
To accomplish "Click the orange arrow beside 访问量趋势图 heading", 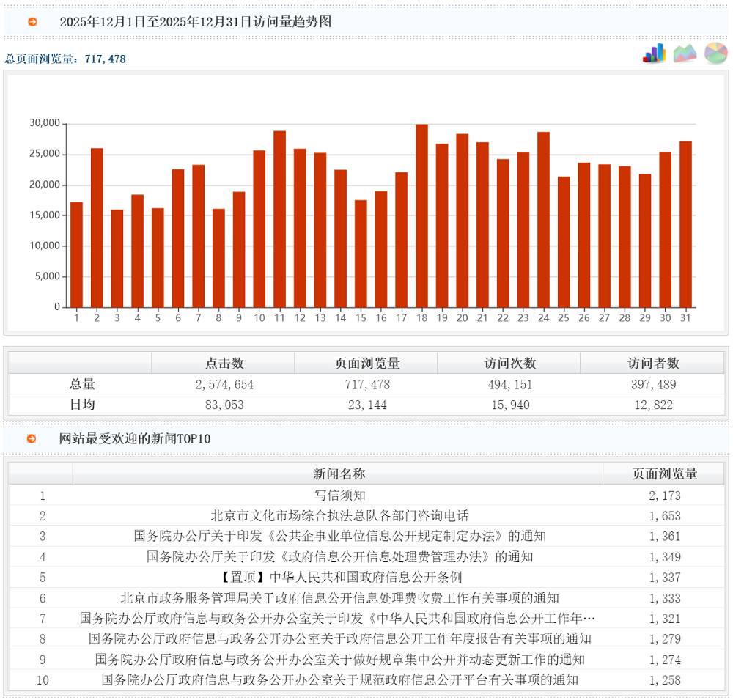I will point(32,22).
